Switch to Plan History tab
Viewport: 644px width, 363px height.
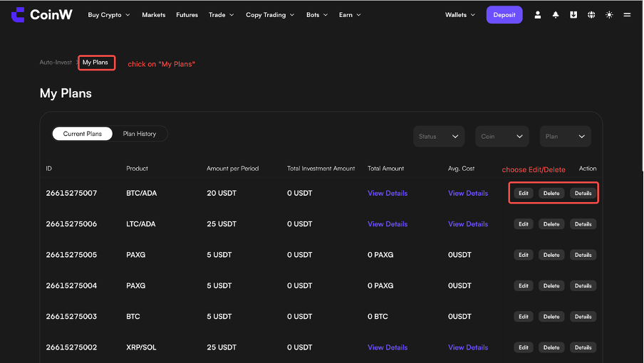[140, 134]
